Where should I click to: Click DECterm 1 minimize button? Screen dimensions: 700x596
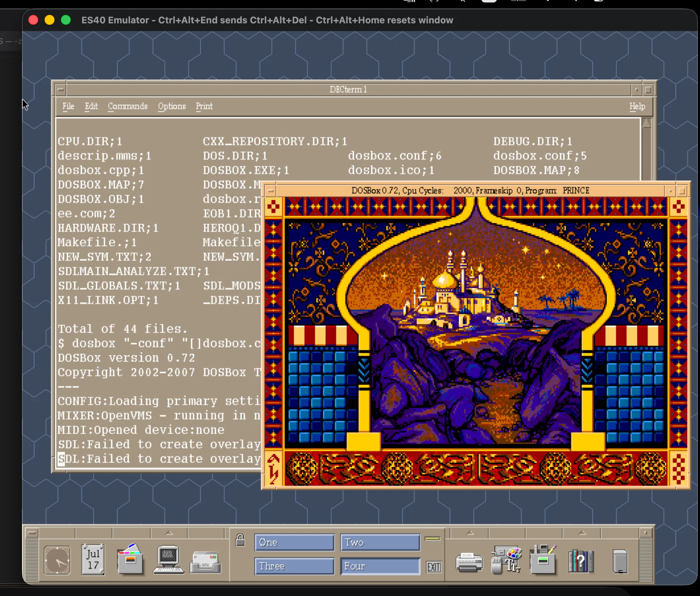(x=637, y=90)
